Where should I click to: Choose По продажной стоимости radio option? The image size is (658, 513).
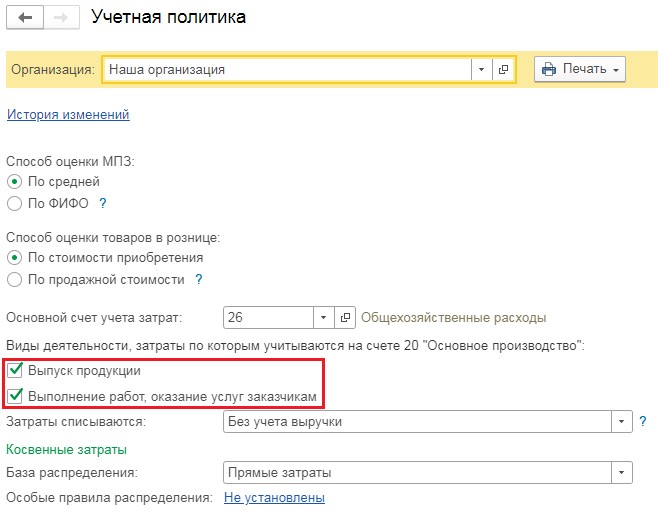coord(14,279)
